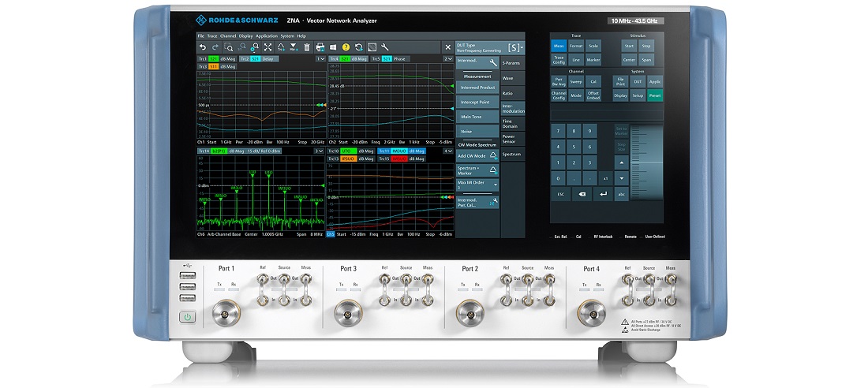Click the Enter arrow key on keypad
Screen dimensions: 868x388
tap(603, 194)
